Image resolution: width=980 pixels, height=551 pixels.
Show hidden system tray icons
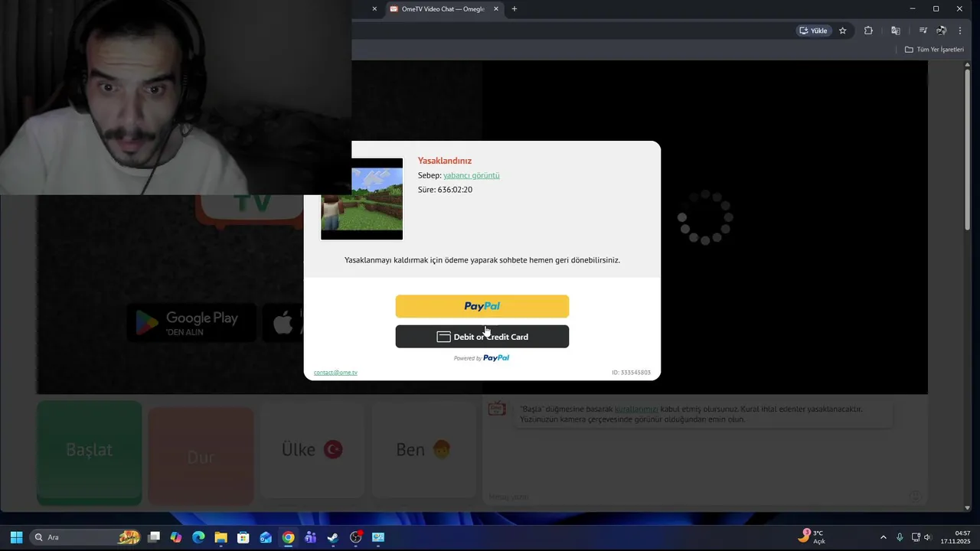[x=883, y=537]
